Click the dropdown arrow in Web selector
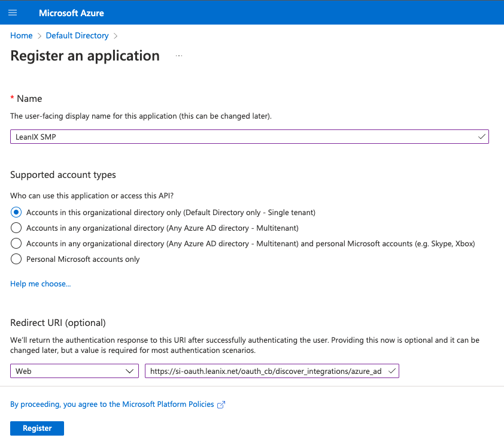This screenshot has width=504, height=444. pyautogui.click(x=129, y=371)
